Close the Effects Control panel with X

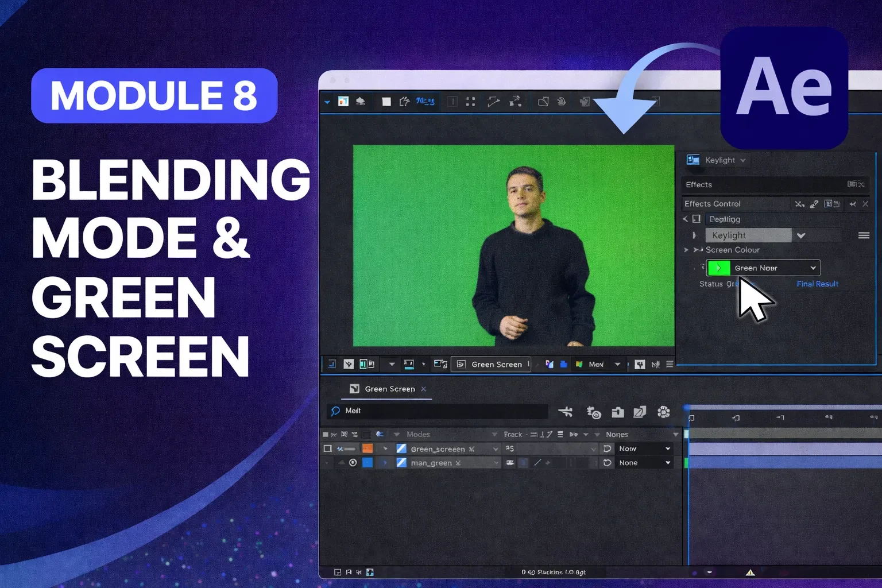865,204
